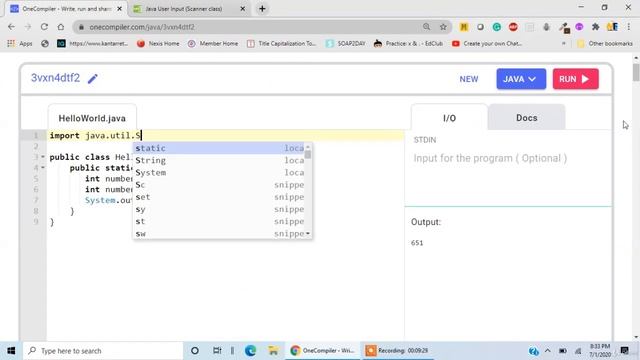This screenshot has height=360, width=640.
Task: Close the OneCompiler browser tab
Action: [120, 9]
